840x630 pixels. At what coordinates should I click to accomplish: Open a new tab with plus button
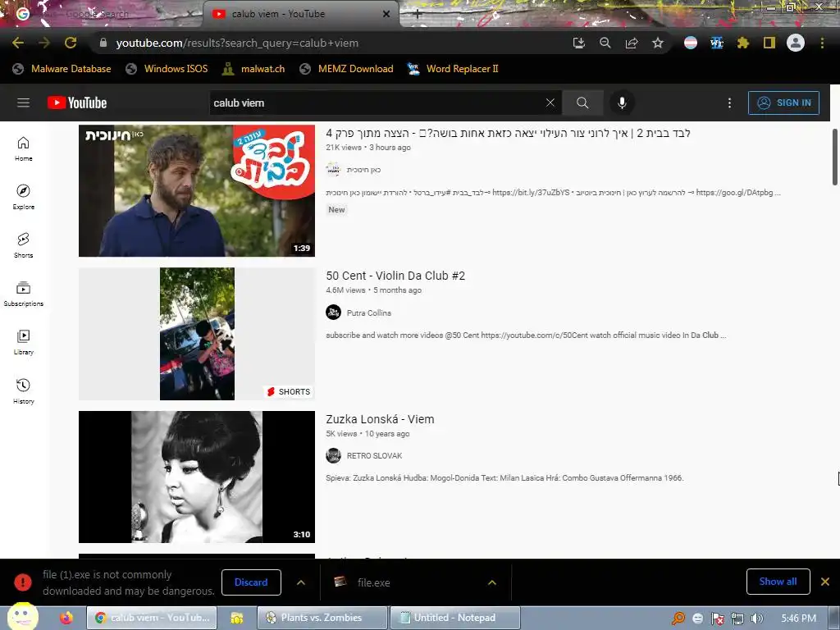coord(418,15)
